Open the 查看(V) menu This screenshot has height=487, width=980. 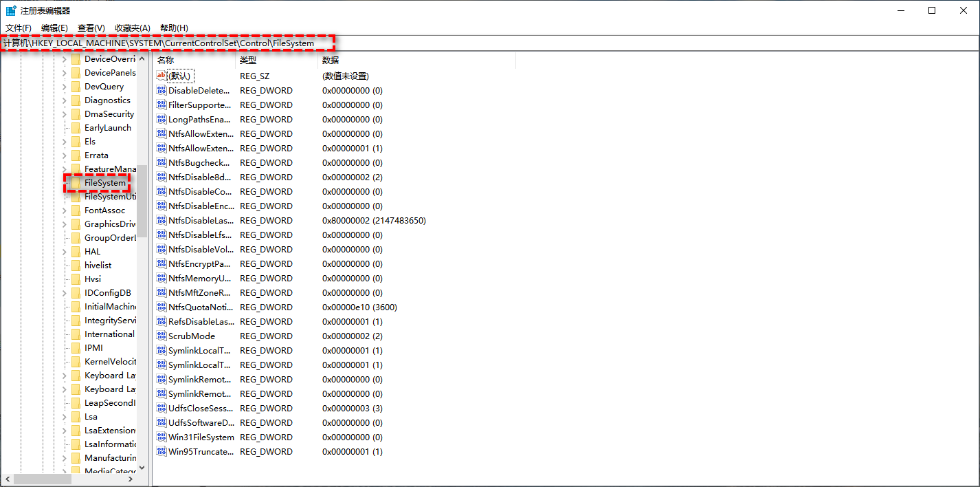click(x=91, y=28)
